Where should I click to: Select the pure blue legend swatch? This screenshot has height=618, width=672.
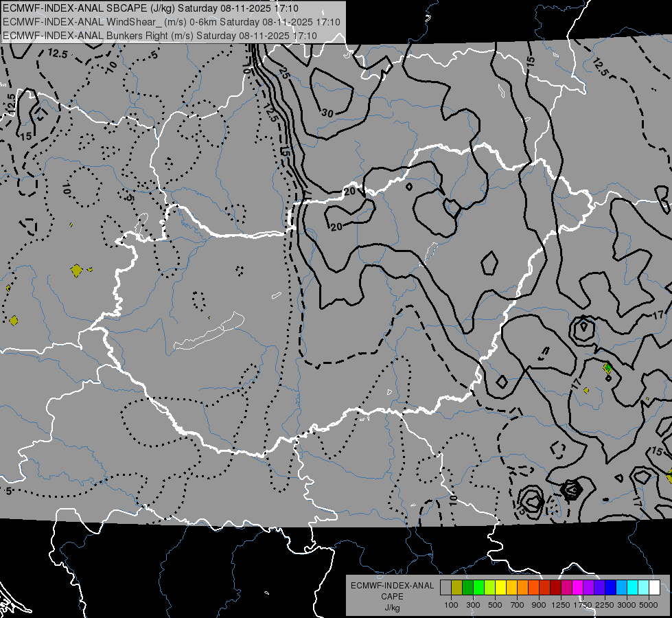tap(611, 588)
